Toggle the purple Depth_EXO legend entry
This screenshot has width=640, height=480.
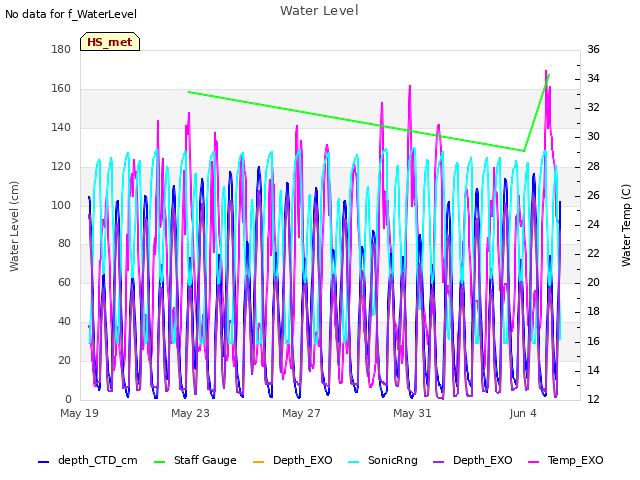(473, 460)
